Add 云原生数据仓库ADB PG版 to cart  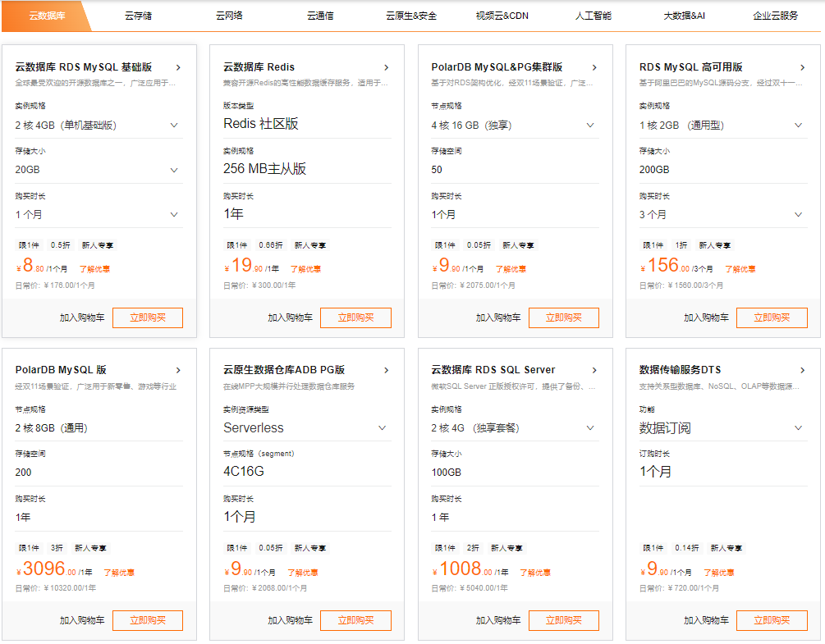290,620
